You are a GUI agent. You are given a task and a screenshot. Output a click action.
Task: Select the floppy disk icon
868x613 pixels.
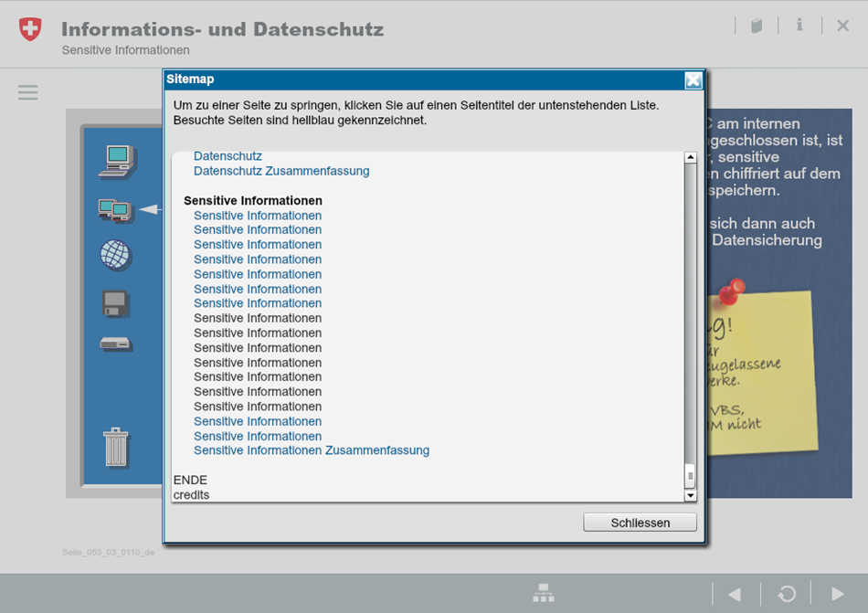tap(116, 303)
